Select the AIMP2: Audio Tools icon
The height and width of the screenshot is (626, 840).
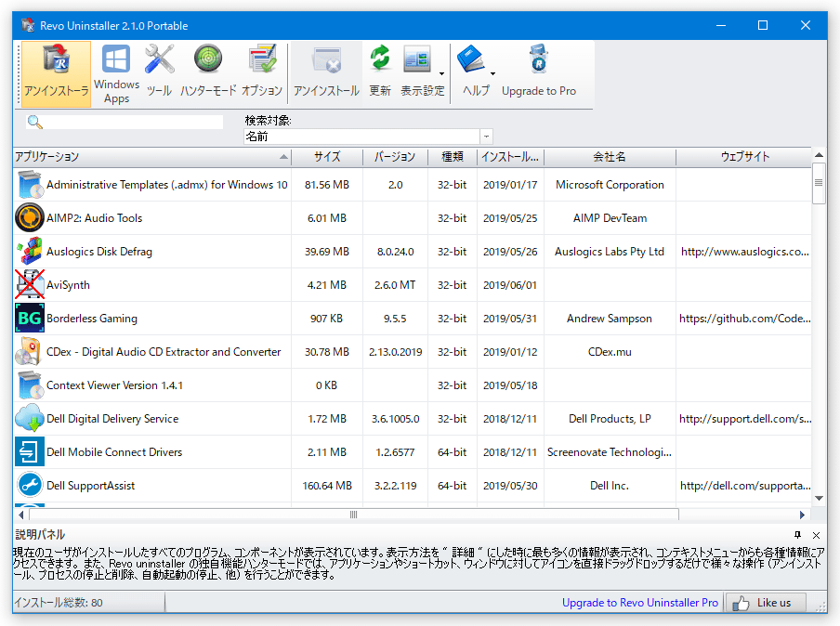pyautogui.click(x=30, y=218)
